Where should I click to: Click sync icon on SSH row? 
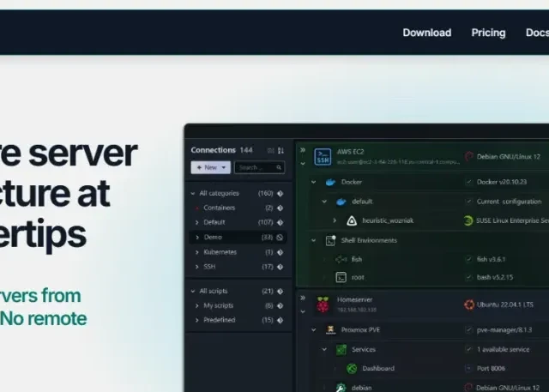tap(281, 267)
